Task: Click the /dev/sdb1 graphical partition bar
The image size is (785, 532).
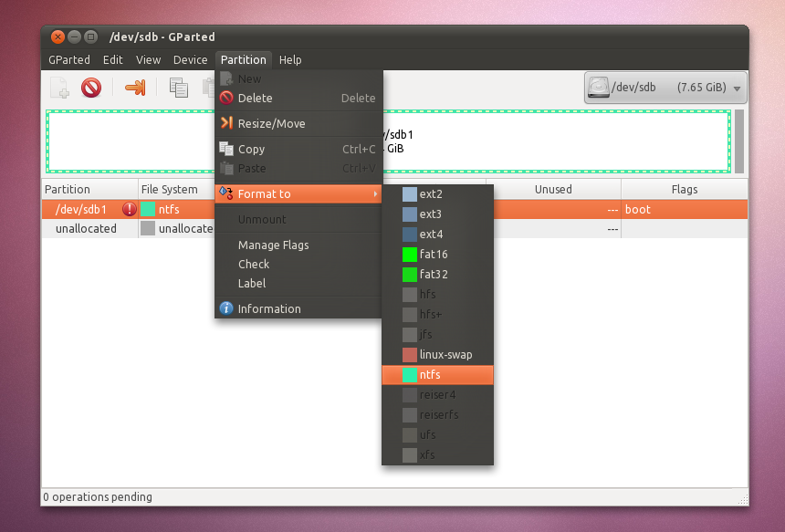Action: click(388, 141)
